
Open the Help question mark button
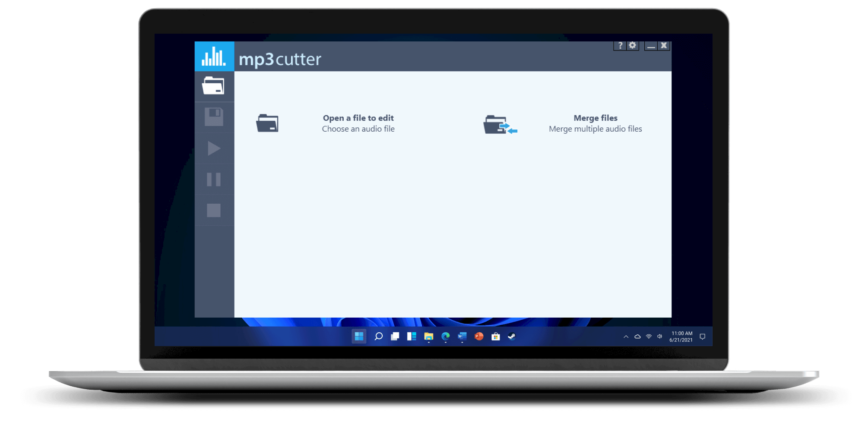click(x=620, y=46)
